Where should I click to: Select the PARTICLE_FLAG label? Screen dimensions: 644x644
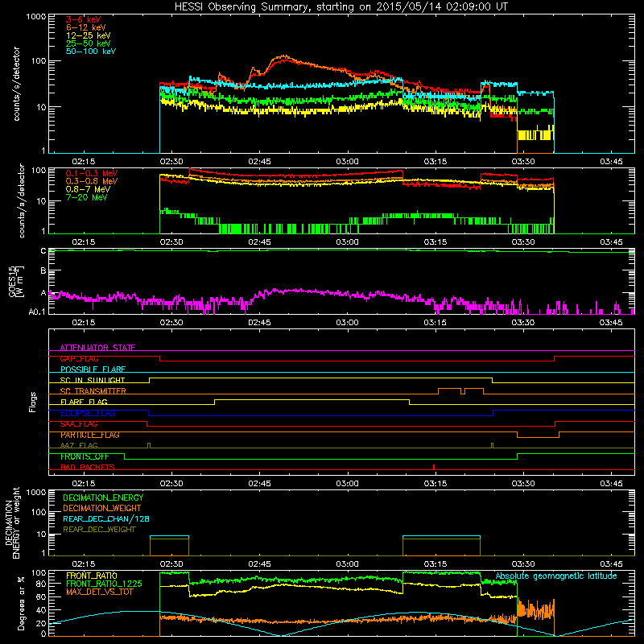click(x=90, y=435)
